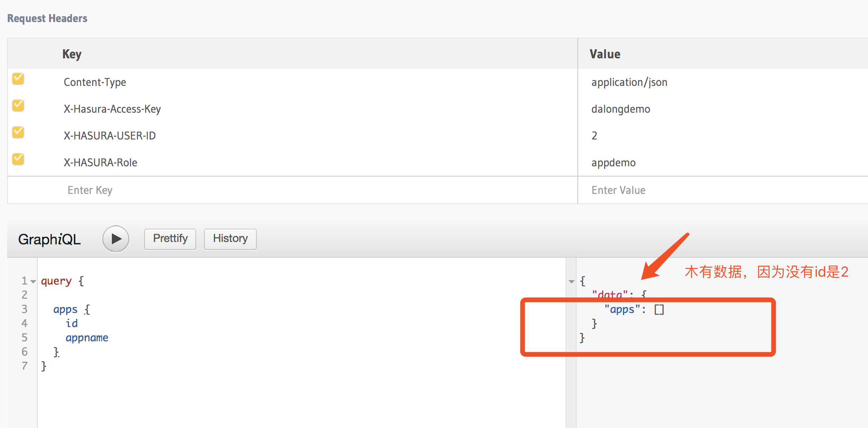Toggle the X-HASURA-USER-ID header checkbox
The height and width of the screenshot is (428, 868).
(x=17, y=134)
